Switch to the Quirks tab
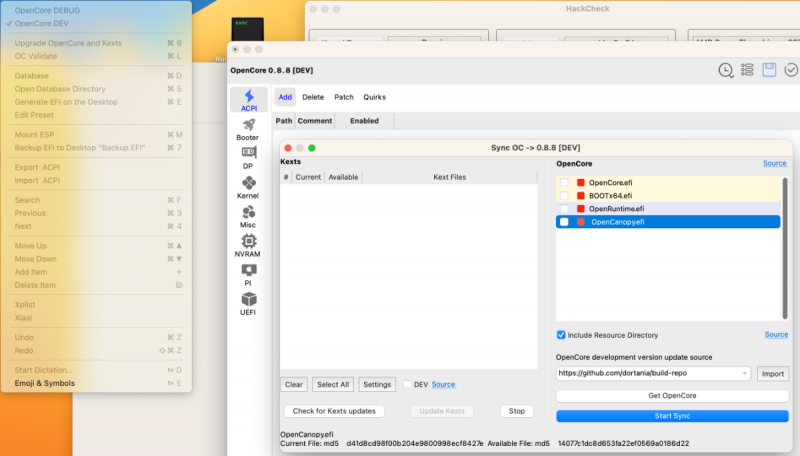The image size is (800, 456). (x=374, y=97)
